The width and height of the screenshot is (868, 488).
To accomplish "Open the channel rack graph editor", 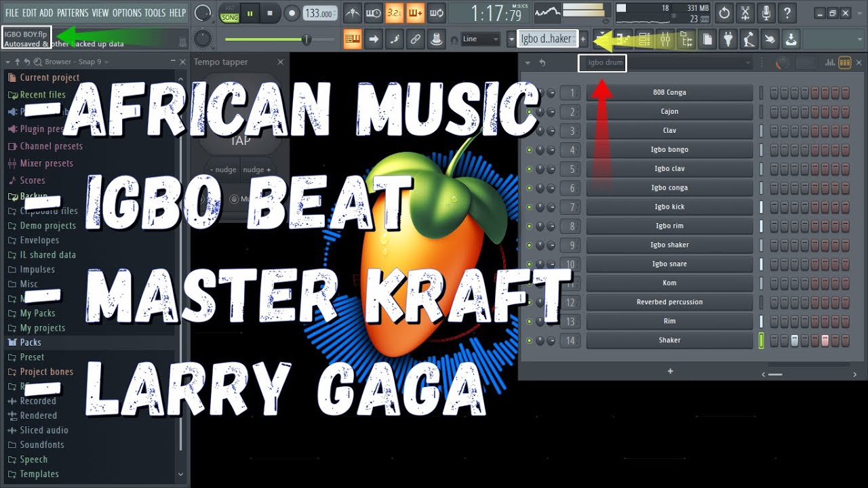I will tap(829, 63).
